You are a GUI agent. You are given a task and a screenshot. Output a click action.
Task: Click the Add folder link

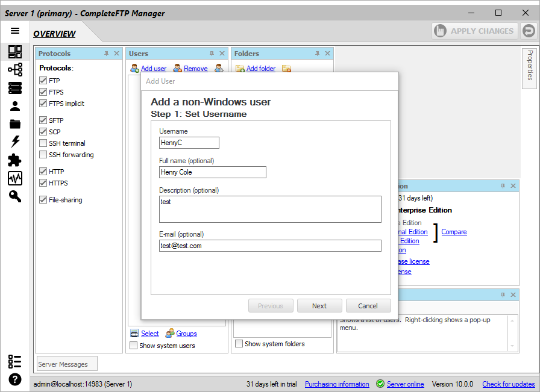(x=261, y=69)
